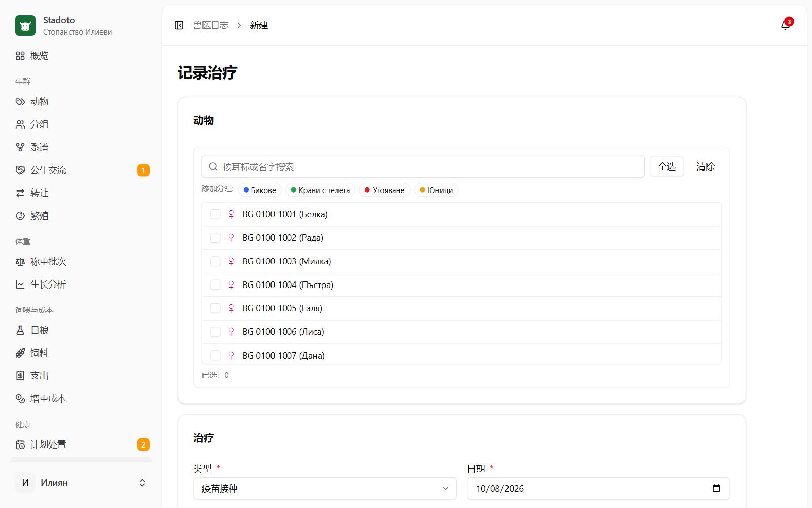Check the box for BG 0100 1001 (Белка)

[215, 214]
